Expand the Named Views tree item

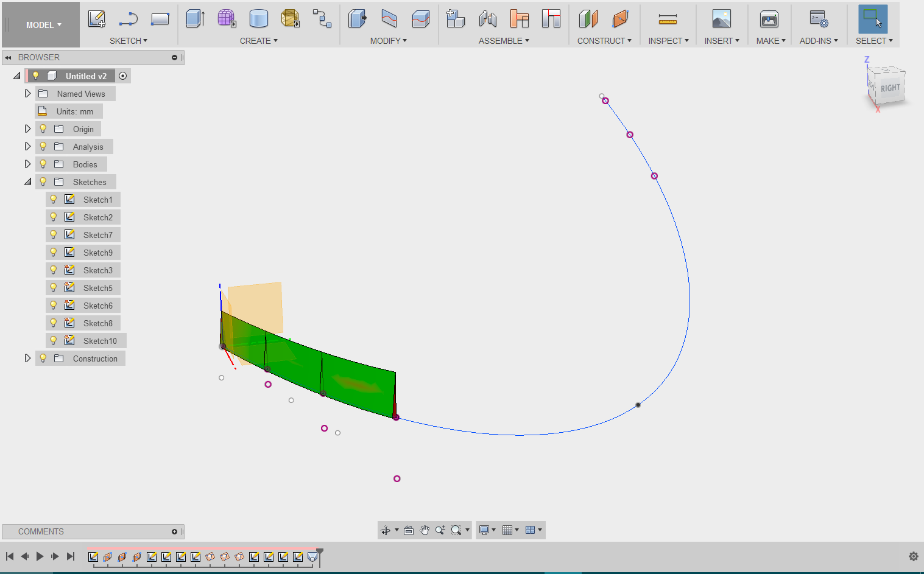coord(27,93)
